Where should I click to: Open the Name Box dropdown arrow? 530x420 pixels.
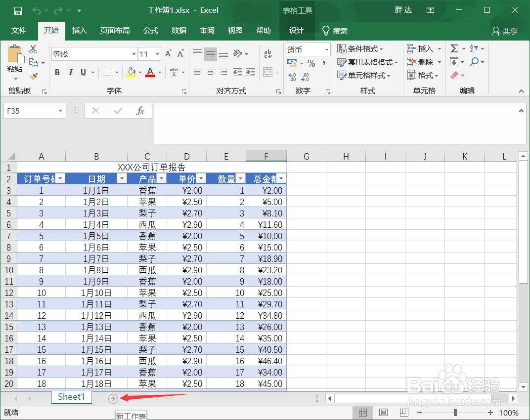click(x=60, y=111)
